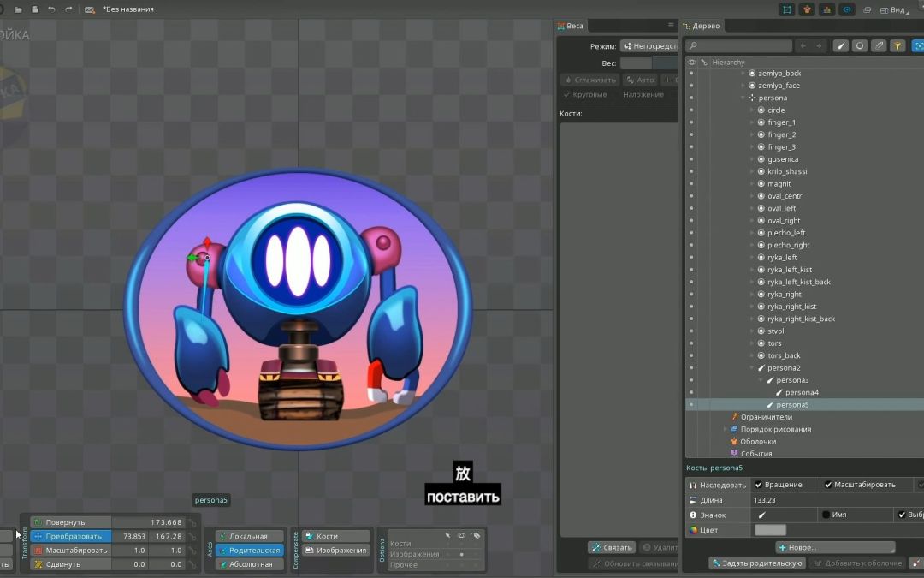
Task: Click the bone filter icon in tree toolbar
Action: click(x=840, y=45)
